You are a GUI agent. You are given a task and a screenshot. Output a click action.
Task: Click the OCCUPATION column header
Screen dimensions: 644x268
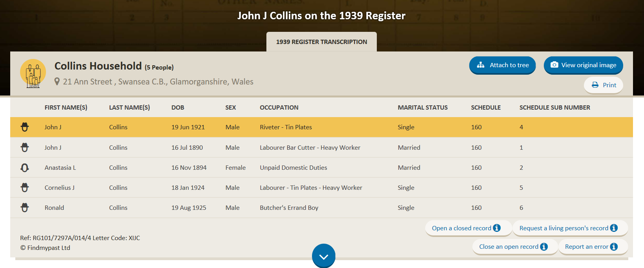click(x=279, y=107)
